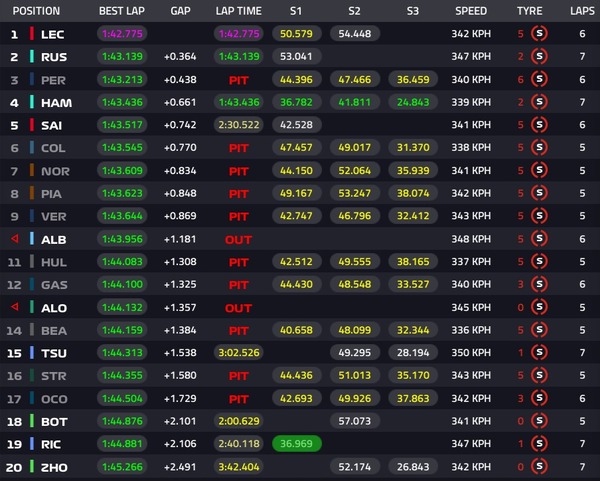This screenshot has width=600, height=481.
Task: Select driver name SAI in position 5
Action: click(53, 125)
